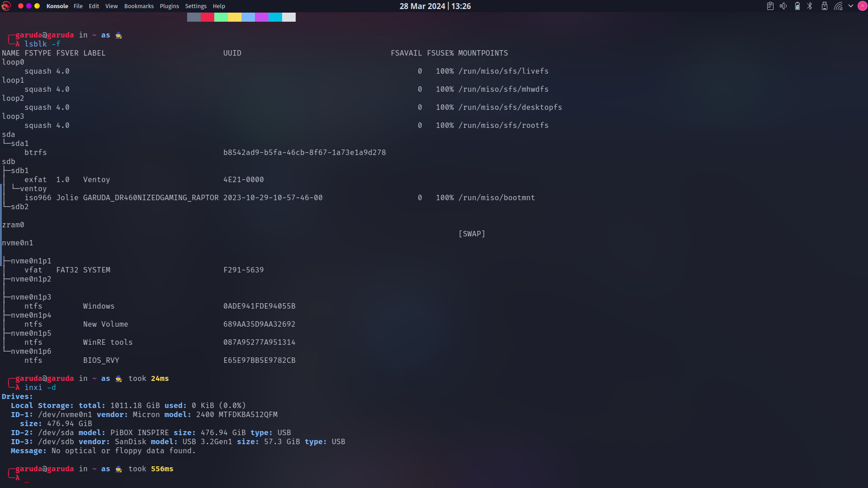The height and width of the screenshot is (488, 868).
Task: Open the View menu
Action: [112, 6]
